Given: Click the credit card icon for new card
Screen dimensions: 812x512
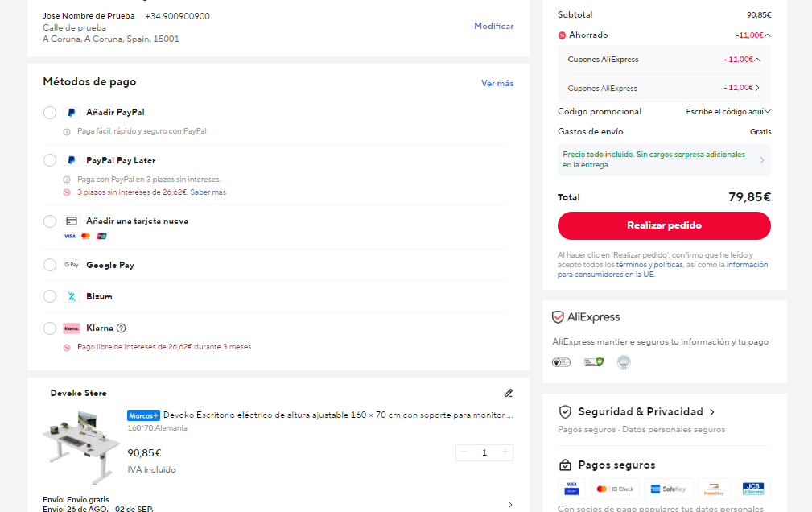Looking at the screenshot, I should 72,221.
